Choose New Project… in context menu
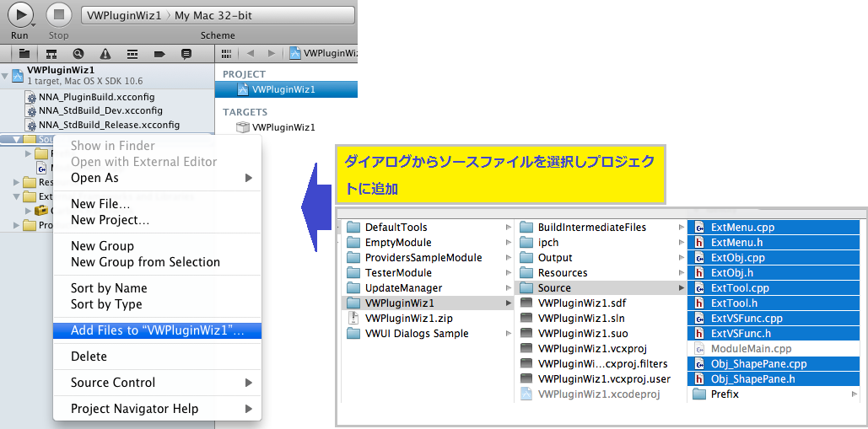Viewport: 868px width, 429px height. (x=157, y=220)
